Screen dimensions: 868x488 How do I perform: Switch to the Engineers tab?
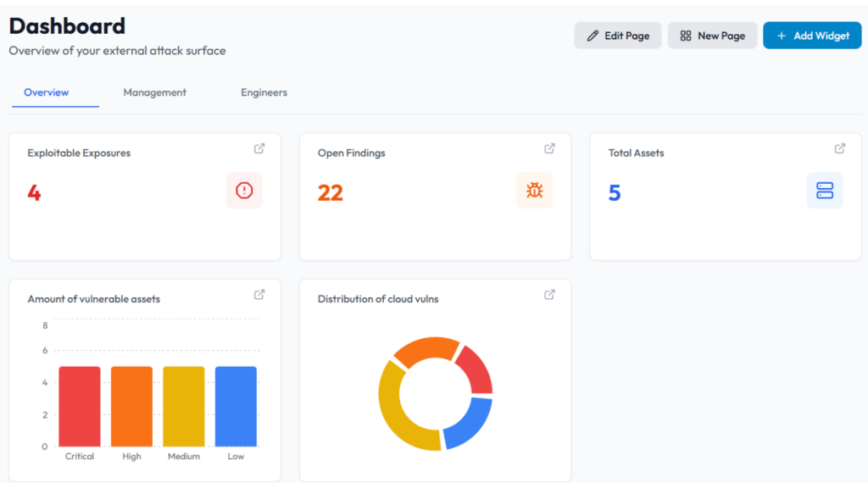pyautogui.click(x=264, y=92)
